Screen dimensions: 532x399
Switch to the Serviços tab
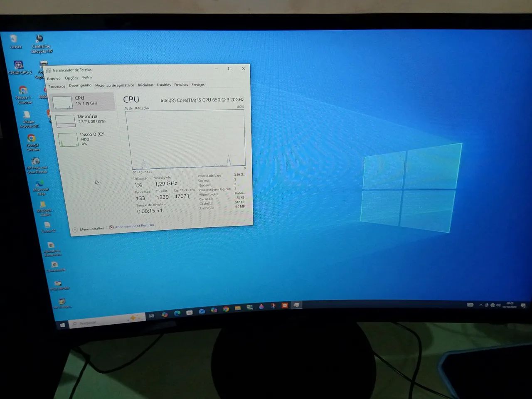(198, 85)
